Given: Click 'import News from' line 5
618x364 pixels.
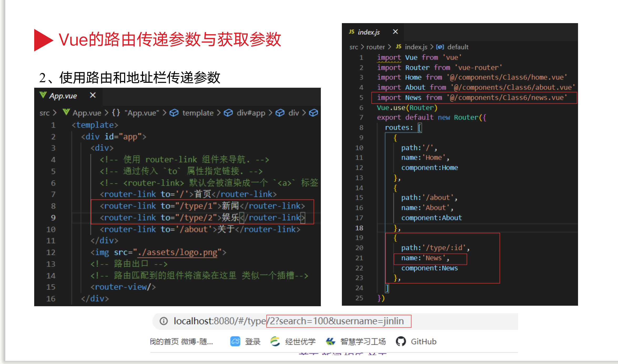Looking at the screenshot, I should tap(472, 97).
